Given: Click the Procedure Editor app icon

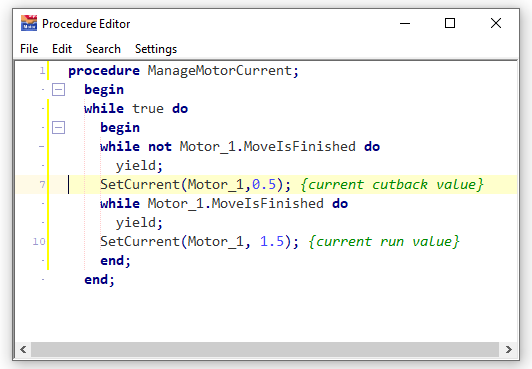Looking at the screenshot, I should [x=29, y=23].
